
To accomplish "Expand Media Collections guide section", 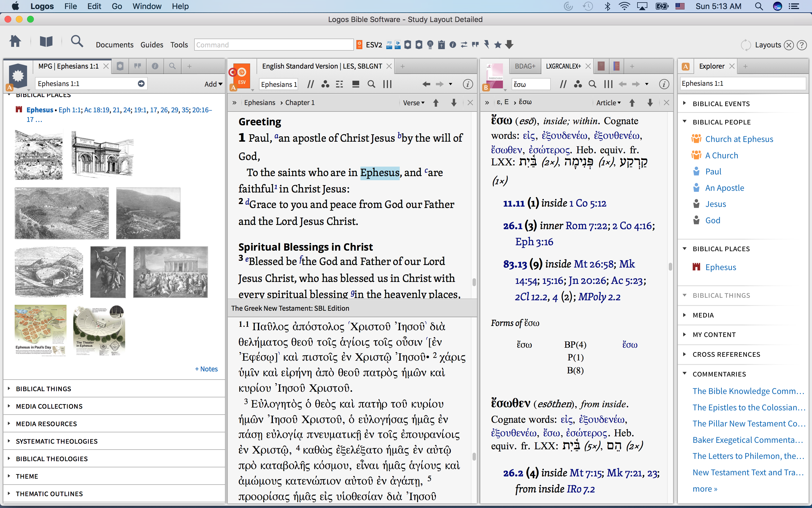I will pos(9,406).
